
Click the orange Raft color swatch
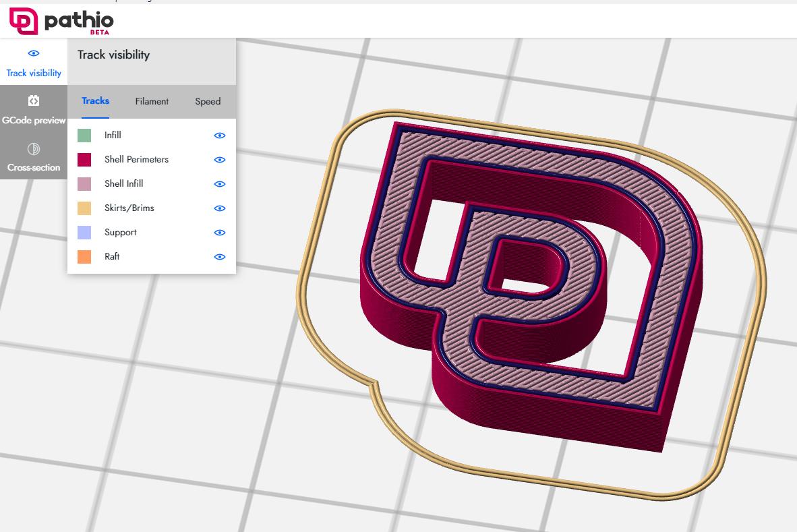[x=84, y=257]
